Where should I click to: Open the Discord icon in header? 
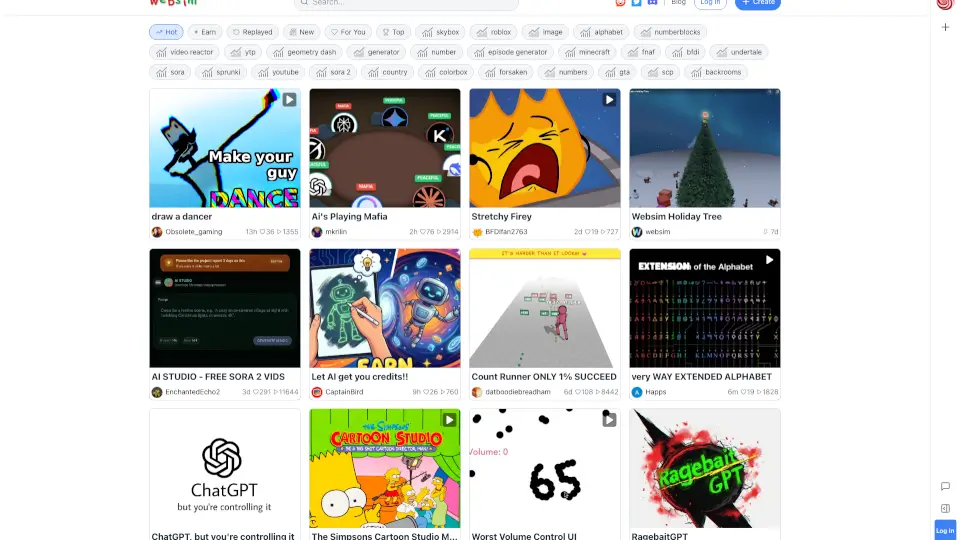click(653, 2)
